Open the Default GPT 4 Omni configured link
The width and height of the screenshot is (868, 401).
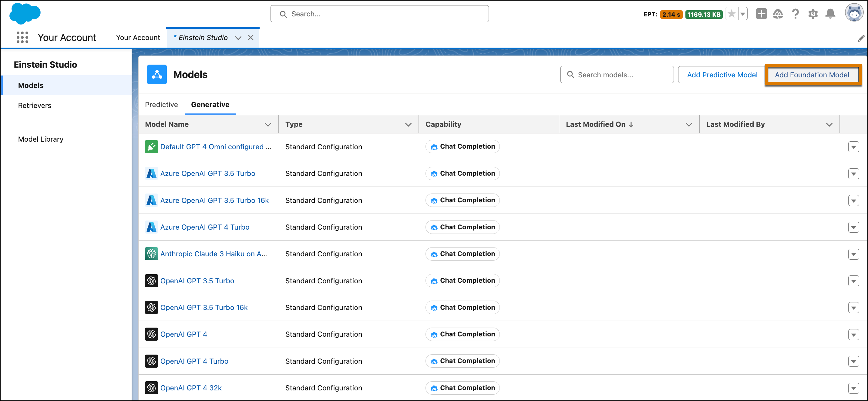[x=215, y=147]
